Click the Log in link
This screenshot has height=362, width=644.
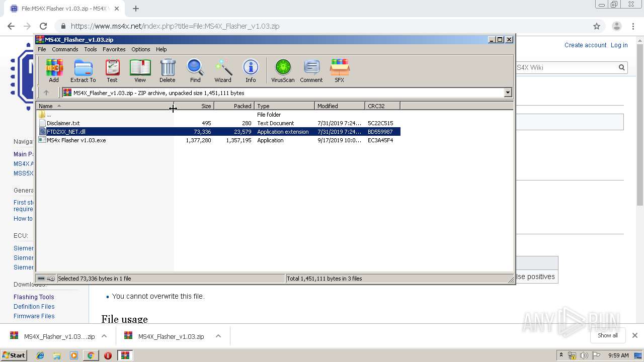(x=619, y=45)
